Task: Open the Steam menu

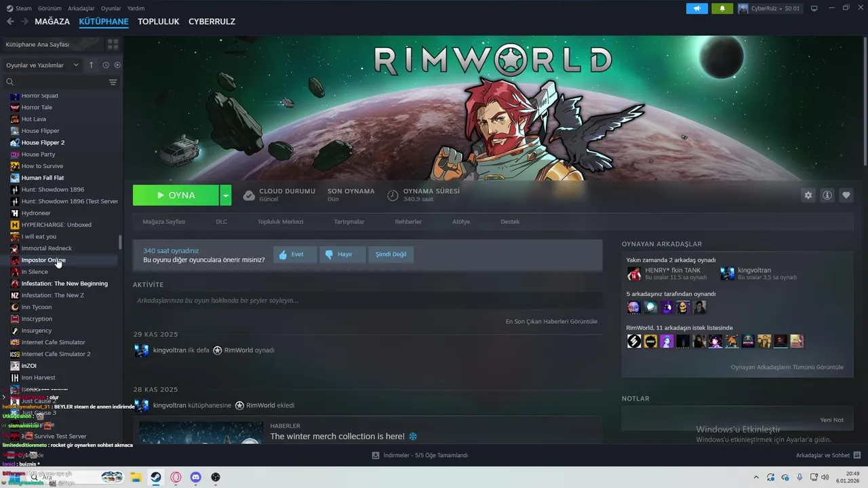Action: click(x=19, y=8)
